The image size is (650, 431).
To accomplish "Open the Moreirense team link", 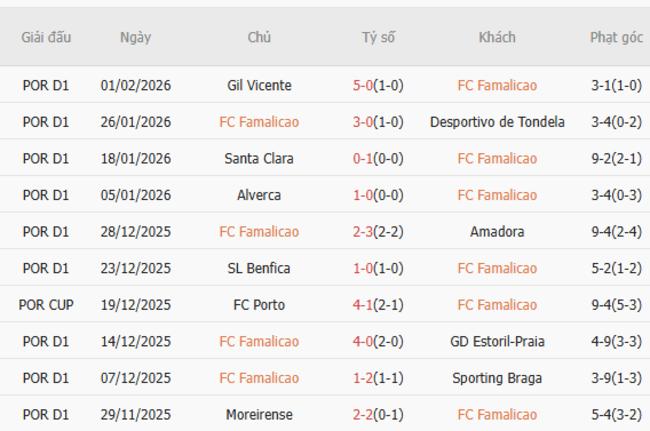I will tap(259, 414).
